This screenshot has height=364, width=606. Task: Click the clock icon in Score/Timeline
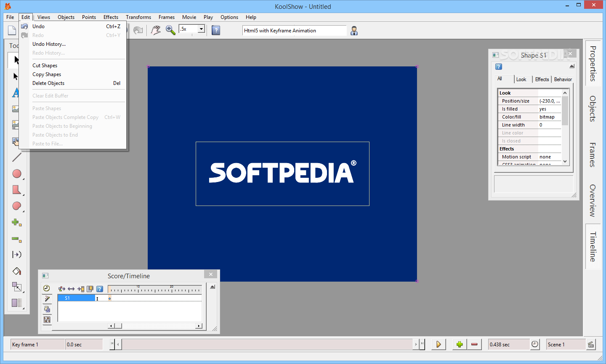(x=47, y=288)
